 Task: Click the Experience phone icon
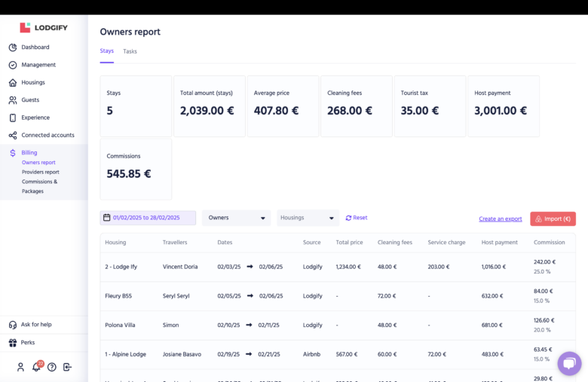tap(13, 118)
